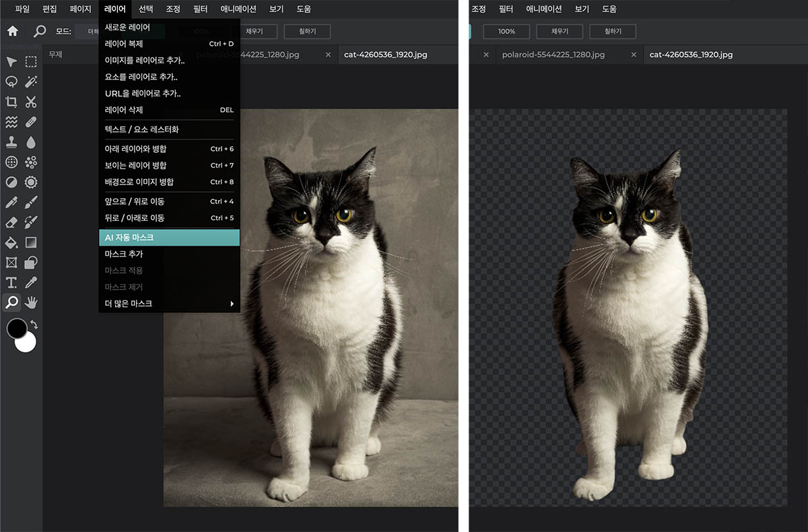Screen dimensions: 808x532
Task: Select the Heal bandage tool
Action: click(31, 122)
